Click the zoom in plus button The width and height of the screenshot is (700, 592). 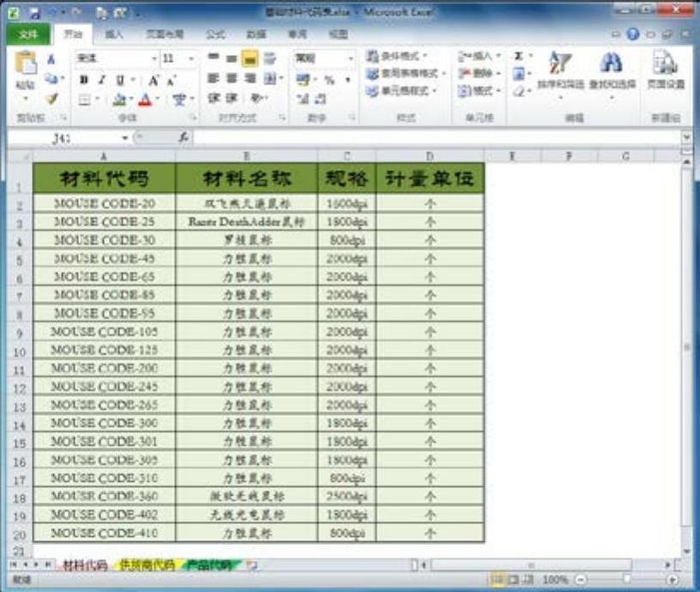pyautogui.click(x=673, y=580)
